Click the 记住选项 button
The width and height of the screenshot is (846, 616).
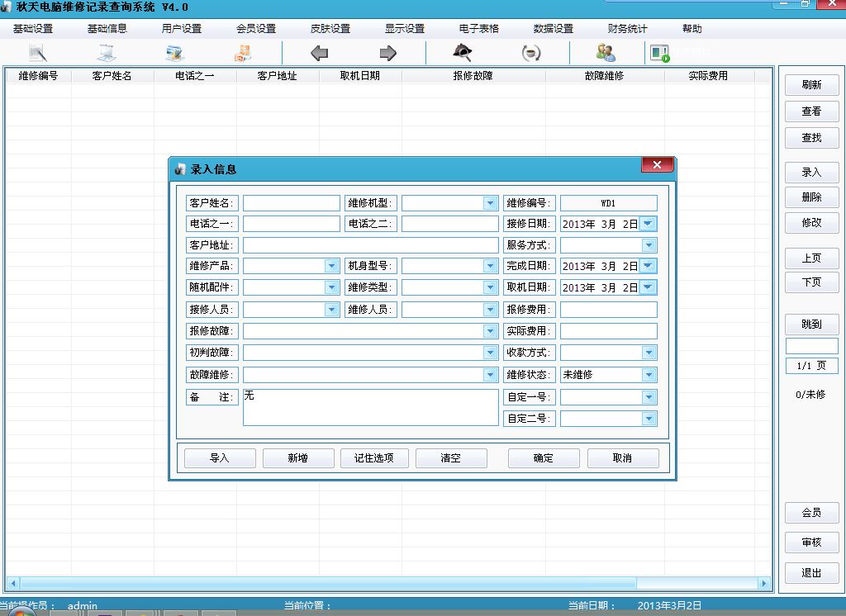tap(374, 458)
